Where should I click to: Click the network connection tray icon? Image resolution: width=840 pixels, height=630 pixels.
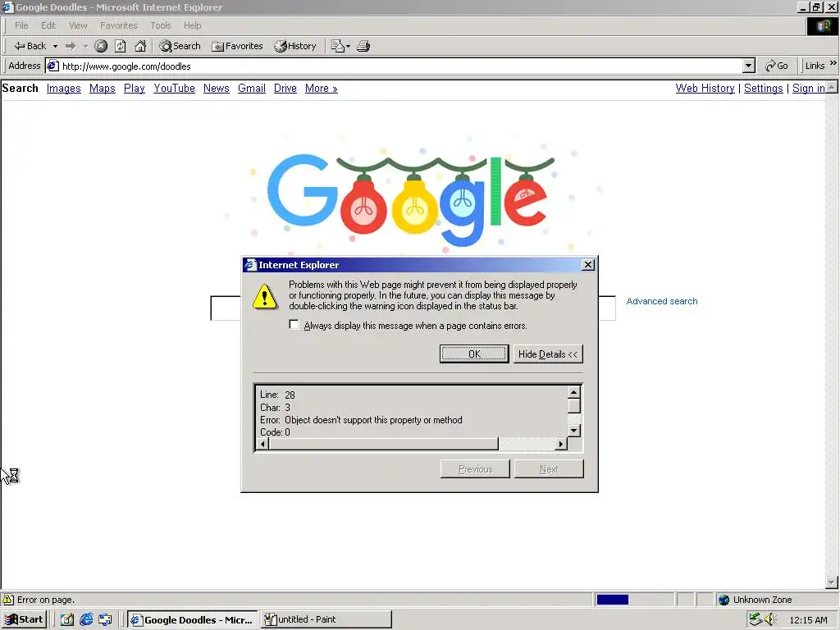[x=756, y=620]
